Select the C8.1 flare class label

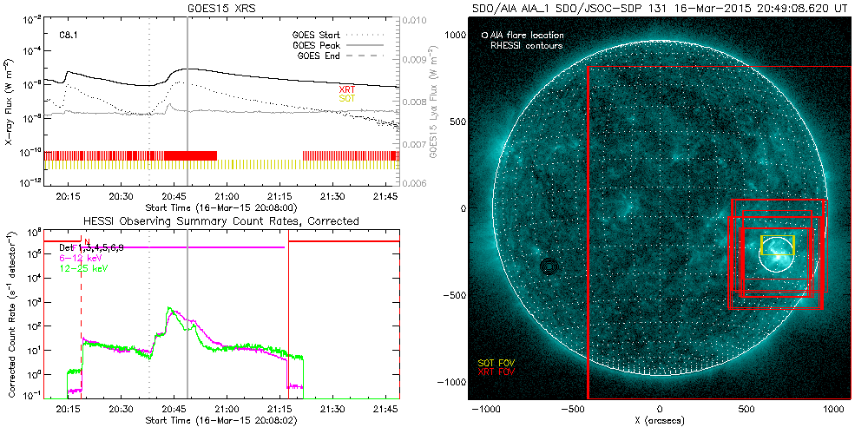click(x=69, y=36)
